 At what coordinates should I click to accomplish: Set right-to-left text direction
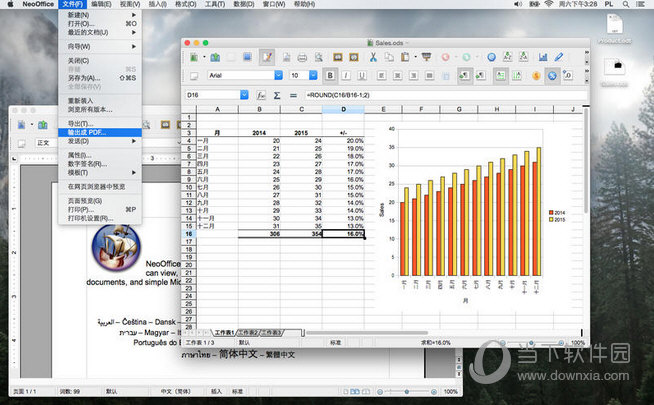(x=480, y=75)
